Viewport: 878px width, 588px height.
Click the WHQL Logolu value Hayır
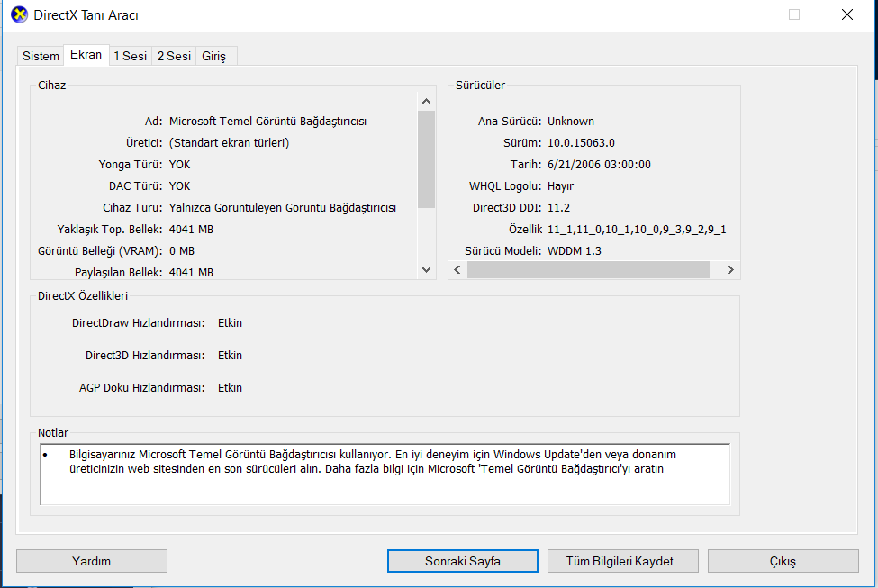pyautogui.click(x=560, y=185)
